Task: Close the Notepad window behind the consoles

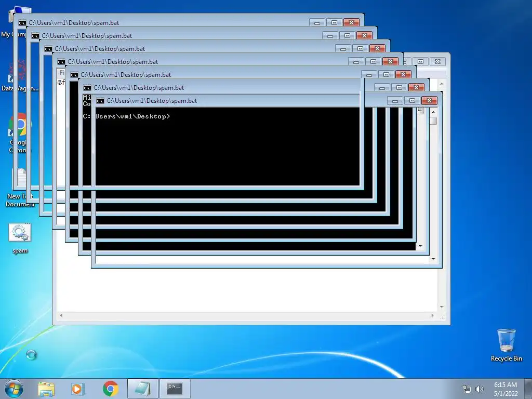Action: point(437,61)
